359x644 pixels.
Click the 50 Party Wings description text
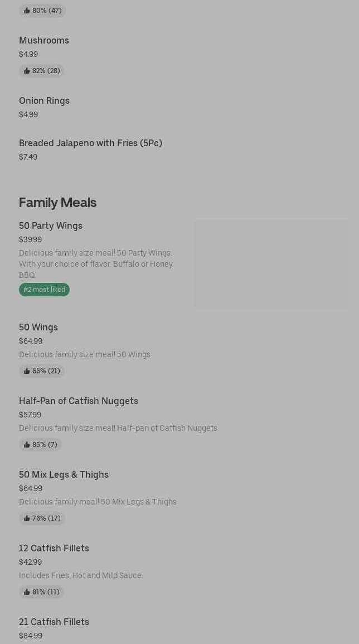[96, 264]
